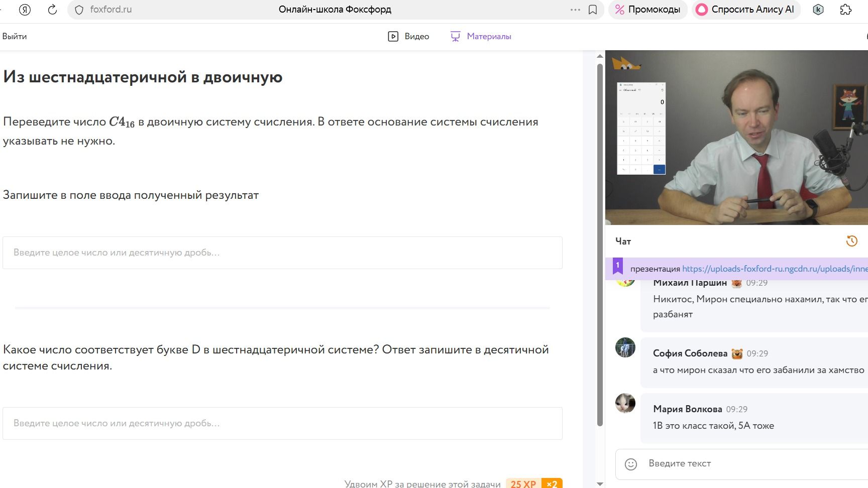
Task: Open the site protection shield icon
Action: [x=79, y=10]
